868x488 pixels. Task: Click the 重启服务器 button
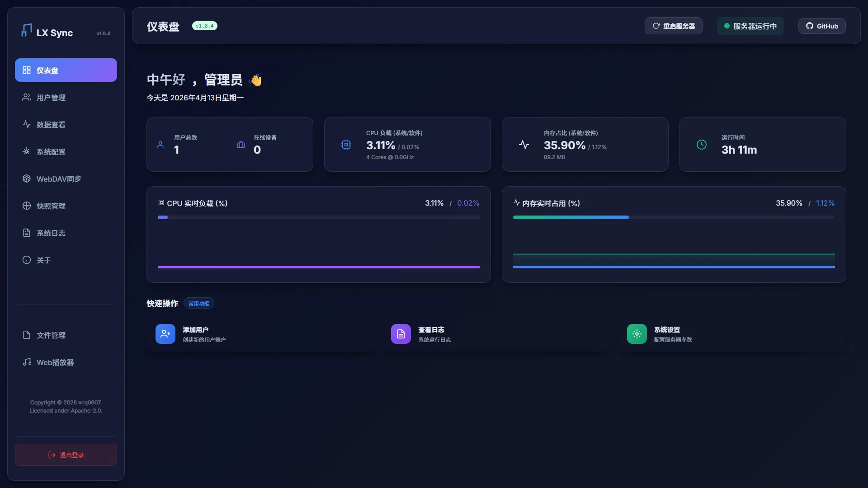[673, 26]
